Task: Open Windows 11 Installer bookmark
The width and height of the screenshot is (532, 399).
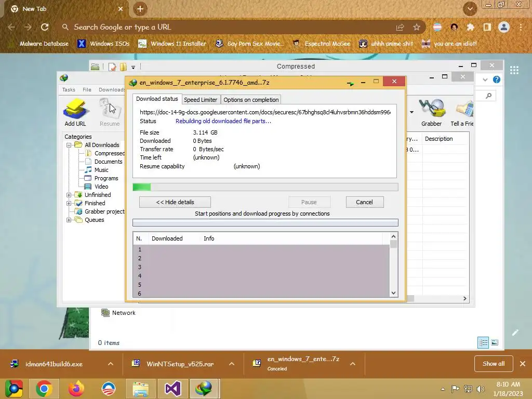Action: [x=172, y=44]
